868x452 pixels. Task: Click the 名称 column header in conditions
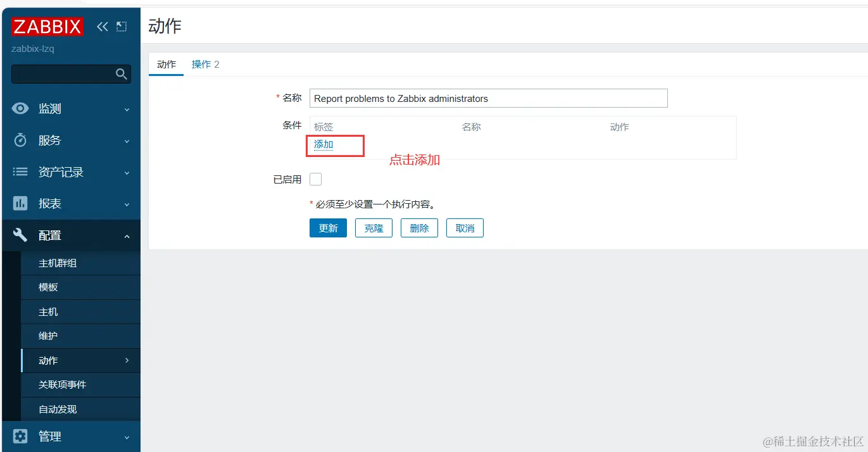[x=471, y=127]
